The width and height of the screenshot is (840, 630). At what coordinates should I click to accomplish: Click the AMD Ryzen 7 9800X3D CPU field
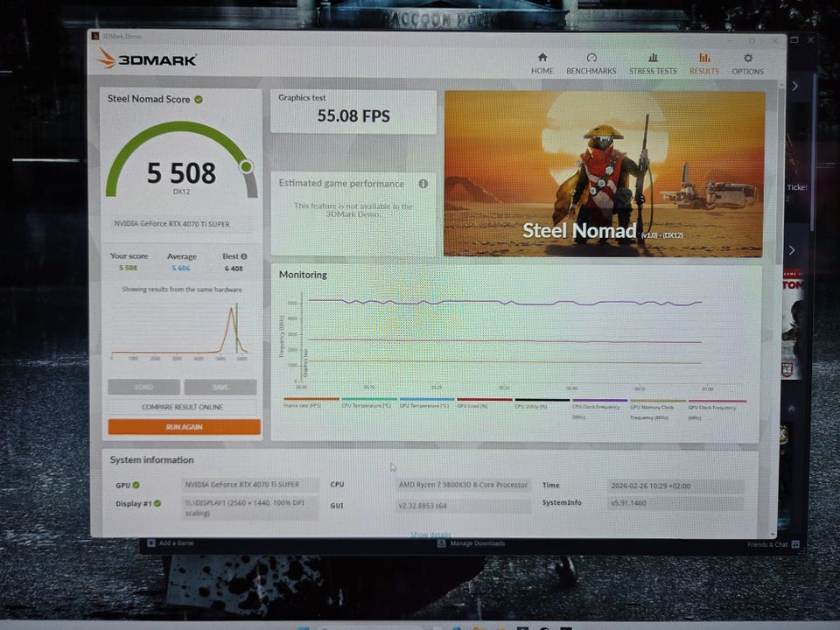tap(463, 485)
